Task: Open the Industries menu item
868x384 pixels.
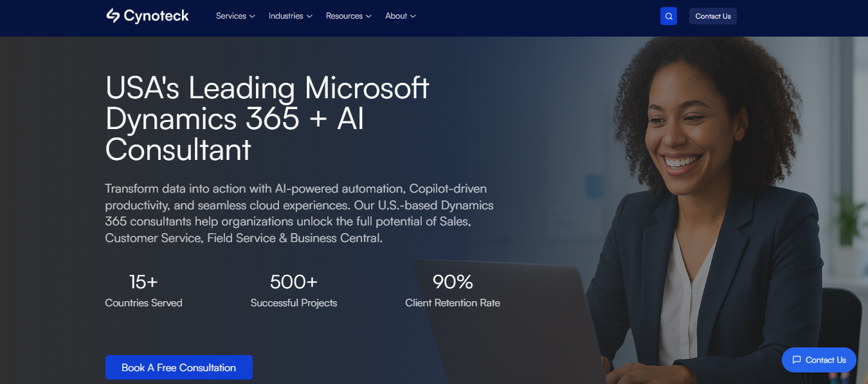Action: [x=285, y=16]
